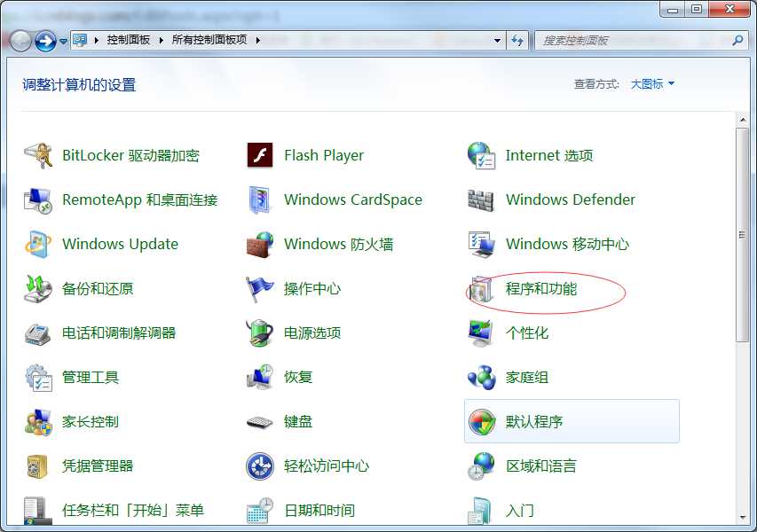Viewport: 757px width, 532px height.
Task: Open the 任务栏和「开始」菜单 icon
Action: click(x=38, y=511)
